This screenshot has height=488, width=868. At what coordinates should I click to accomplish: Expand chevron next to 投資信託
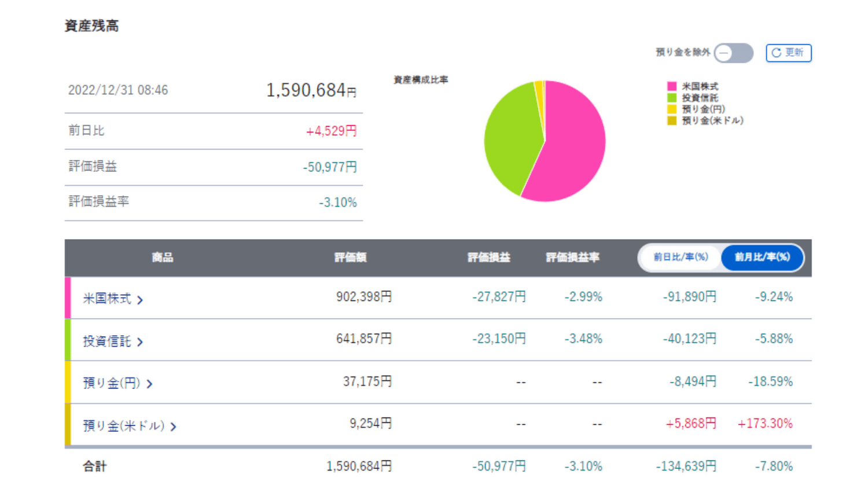pos(140,342)
